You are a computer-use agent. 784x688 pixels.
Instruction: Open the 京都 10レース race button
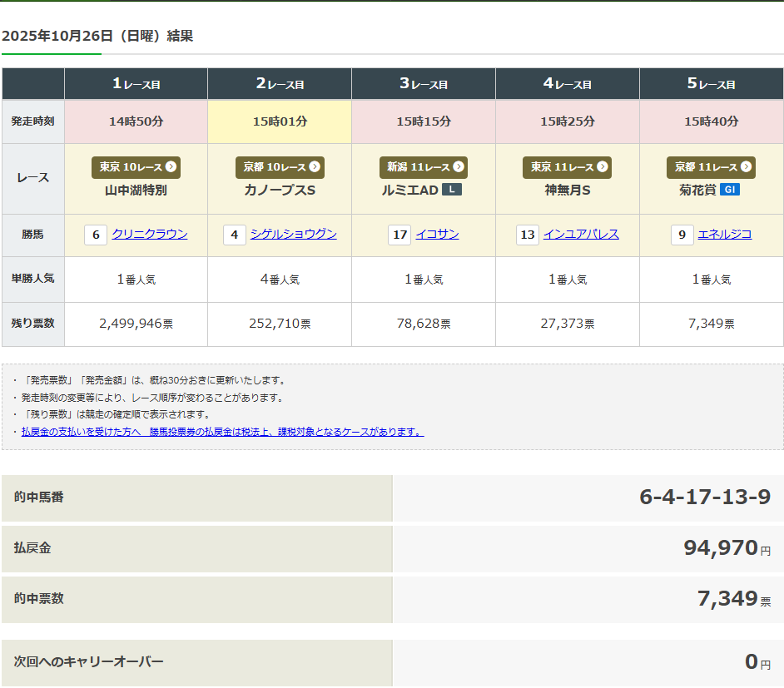(x=280, y=167)
